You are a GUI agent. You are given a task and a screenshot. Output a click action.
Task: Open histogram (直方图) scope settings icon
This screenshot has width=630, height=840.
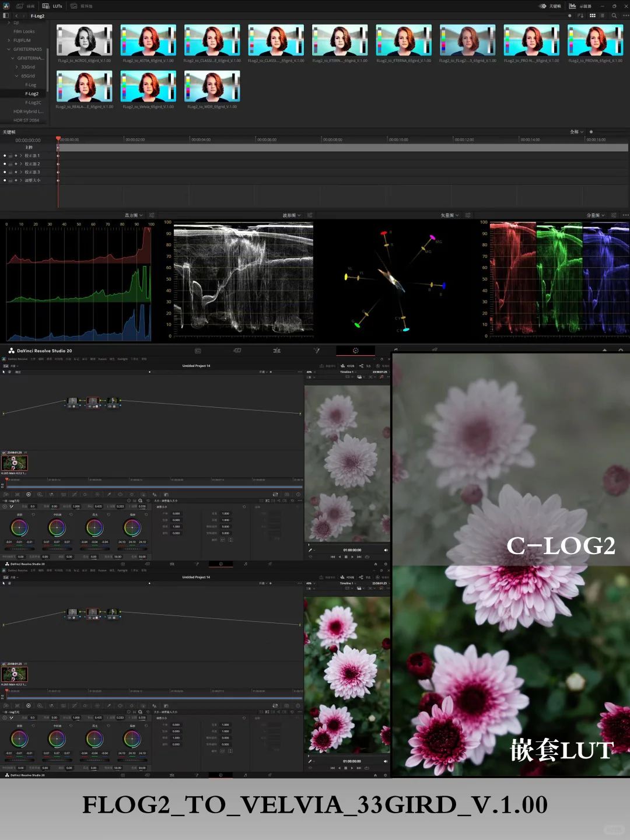coord(152,215)
